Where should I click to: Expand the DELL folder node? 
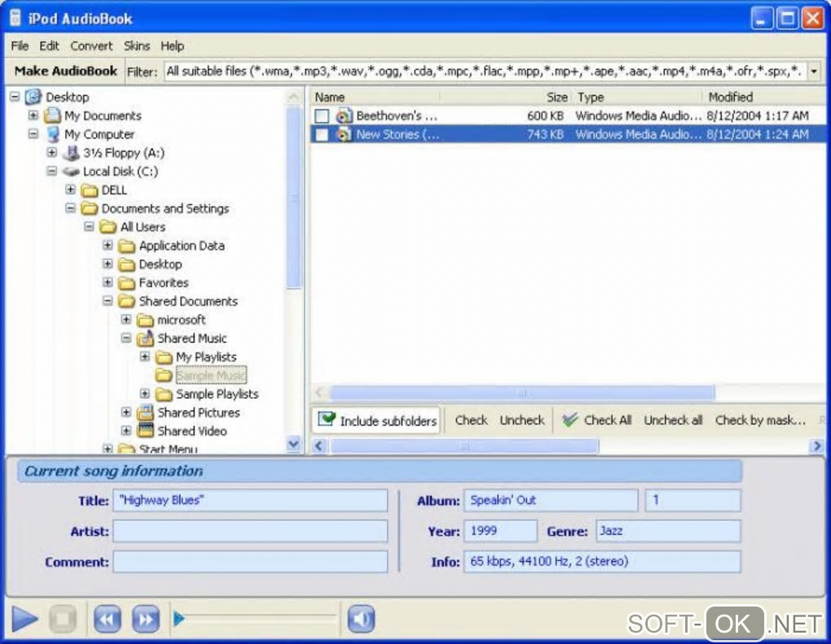(70, 189)
